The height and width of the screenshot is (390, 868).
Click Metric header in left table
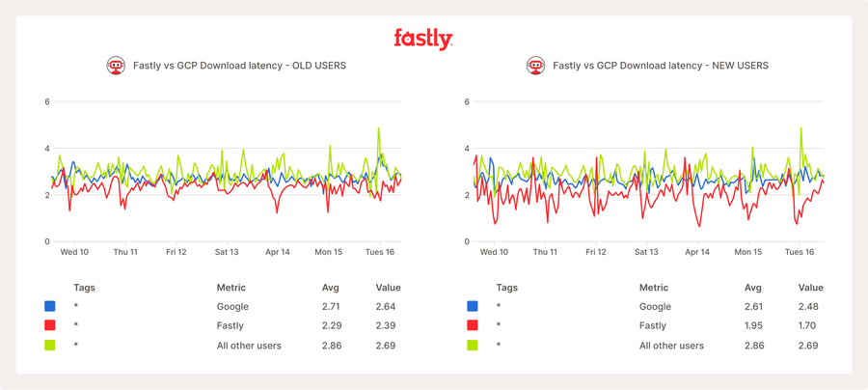click(x=231, y=288)
